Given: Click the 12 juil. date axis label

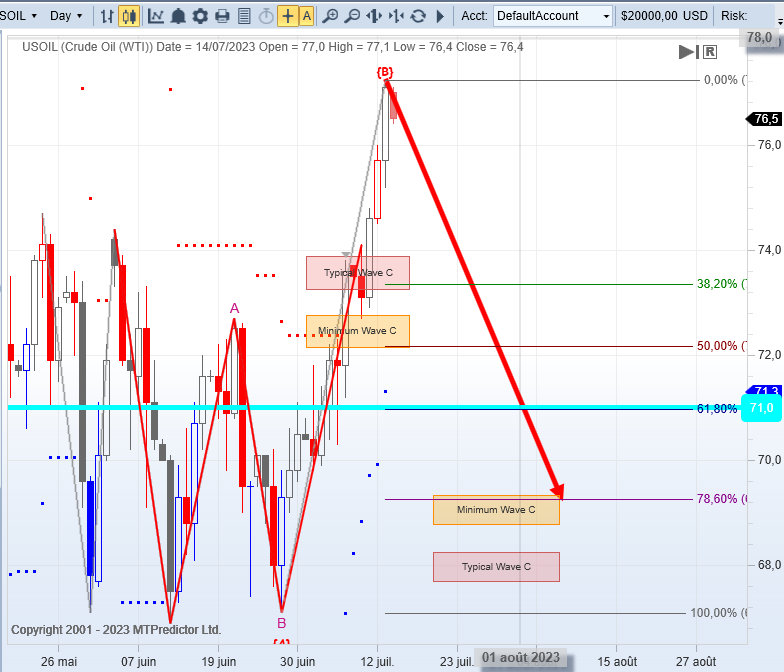Looking at the screenshot, I should [x=377, y=662].
